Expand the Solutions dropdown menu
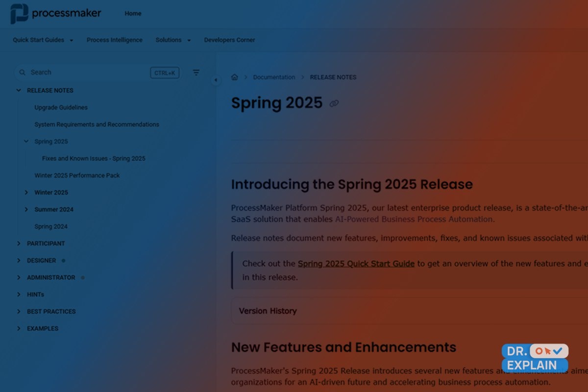Viewport: 588px width, 392px height. pyautogui.click(x=173, y=40)
